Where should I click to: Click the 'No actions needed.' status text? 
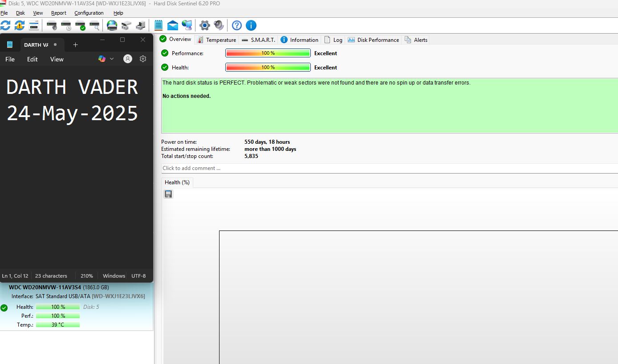click(x=187, y=96)
